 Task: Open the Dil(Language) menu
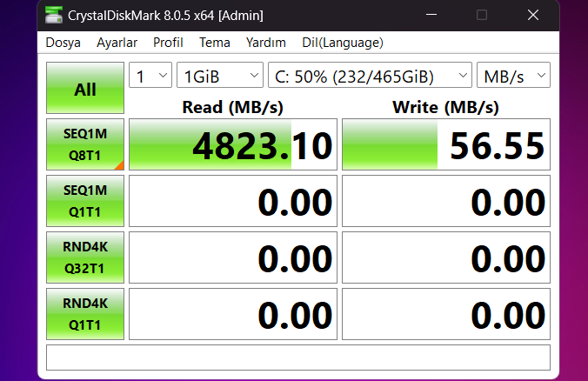click(343, 43)
